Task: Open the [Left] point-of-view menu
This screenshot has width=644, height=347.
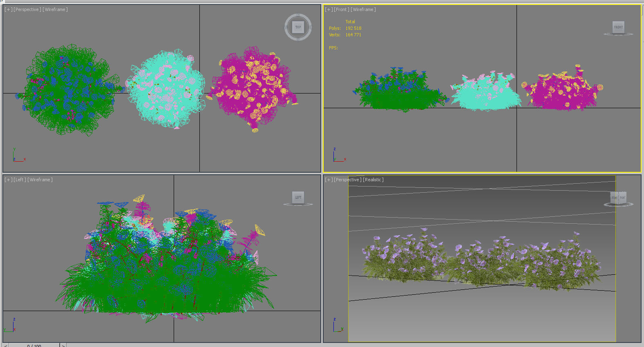Action: pyautogui.click(x=20, y=180)
